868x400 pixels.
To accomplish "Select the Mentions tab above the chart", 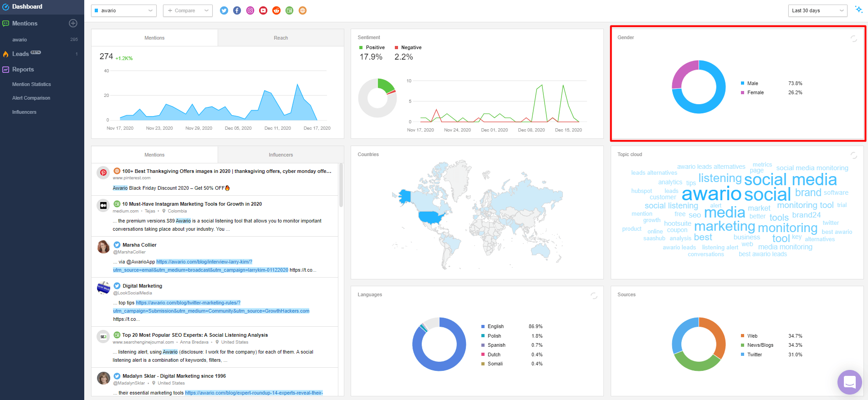I will coord(154,38).
